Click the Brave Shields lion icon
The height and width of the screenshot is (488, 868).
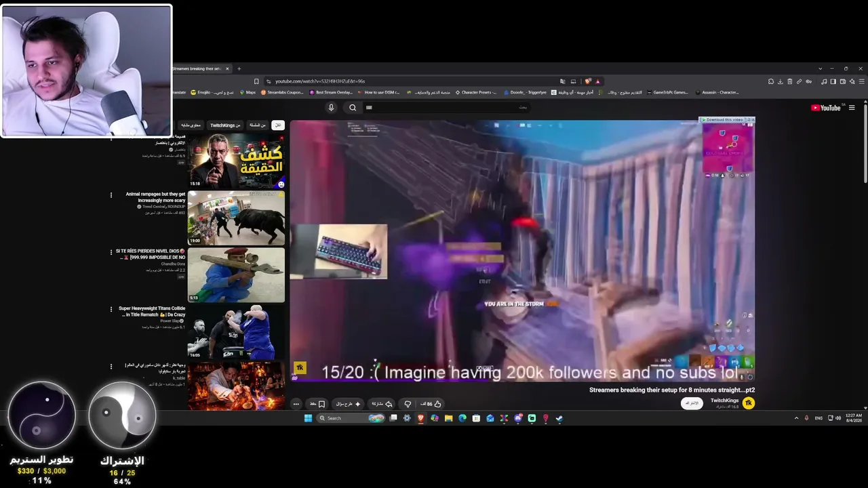click(x=589, y=81)
